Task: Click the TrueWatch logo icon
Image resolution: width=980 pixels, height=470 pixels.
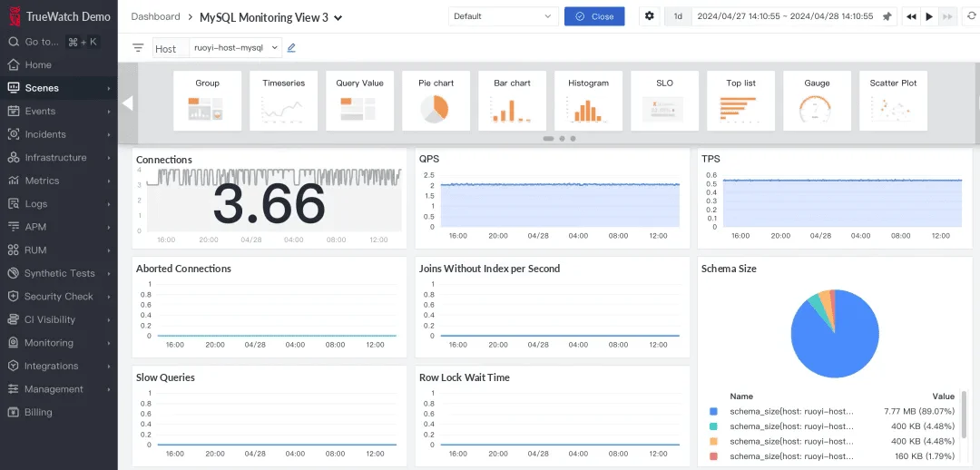Action: [x=14, y=17]
